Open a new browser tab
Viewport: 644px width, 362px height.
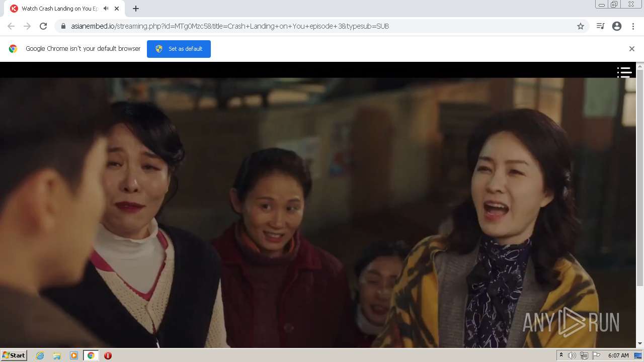(136, 9)
